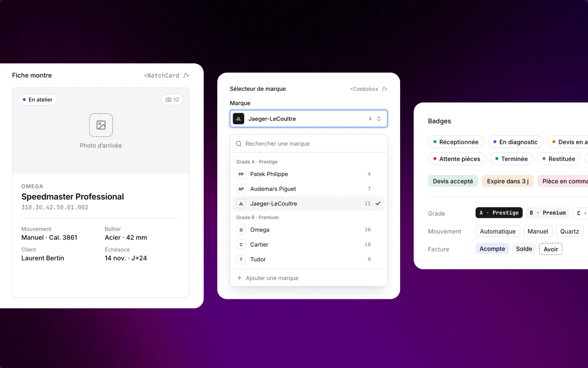The width and height of the screenshot is (588, 368).
Task: Click the PP avatar beside Patek Philippe
Action: 241,174
